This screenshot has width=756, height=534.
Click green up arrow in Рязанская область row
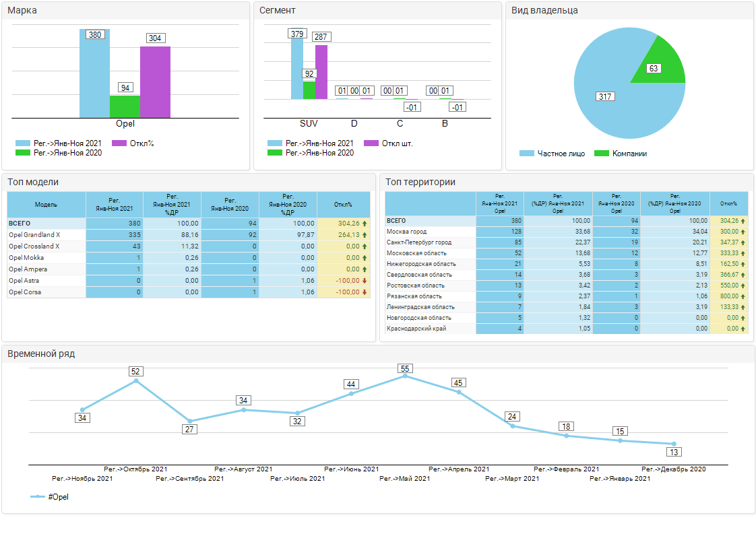click(x=743, y=296)
